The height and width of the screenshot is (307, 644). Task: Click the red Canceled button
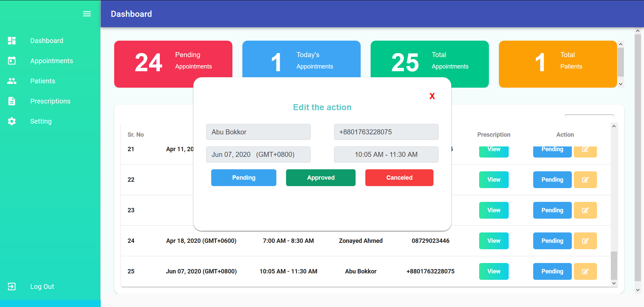tap(399, 178)
